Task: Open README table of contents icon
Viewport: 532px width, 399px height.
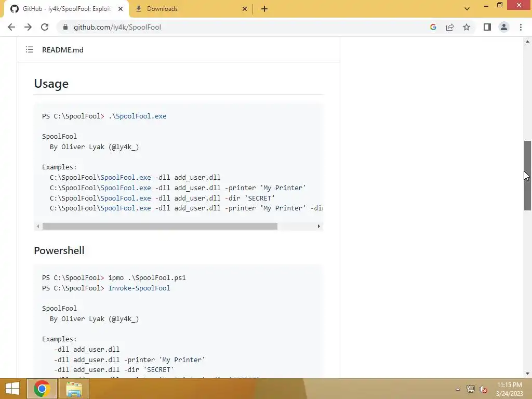Action: pos(30,49)
